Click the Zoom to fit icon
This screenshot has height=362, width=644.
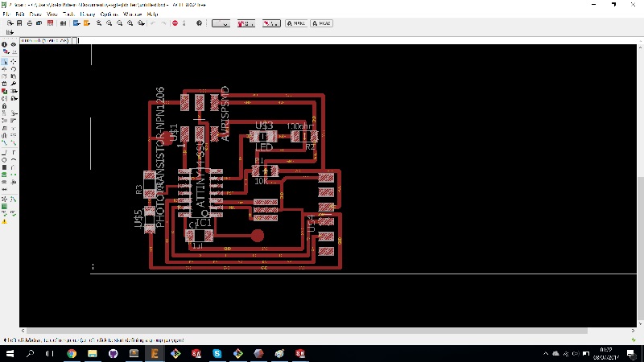click(99, 23)
